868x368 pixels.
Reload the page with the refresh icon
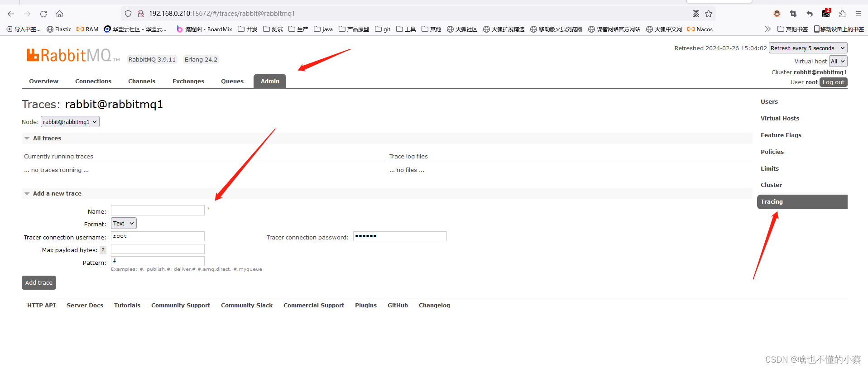coord(43,14)
